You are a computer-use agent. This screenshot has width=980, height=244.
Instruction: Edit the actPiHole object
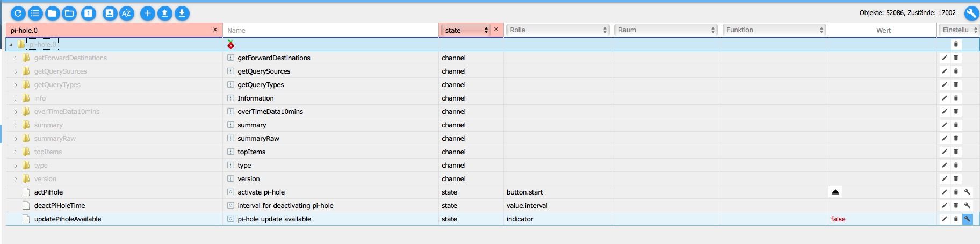click(x=945, y=192)
